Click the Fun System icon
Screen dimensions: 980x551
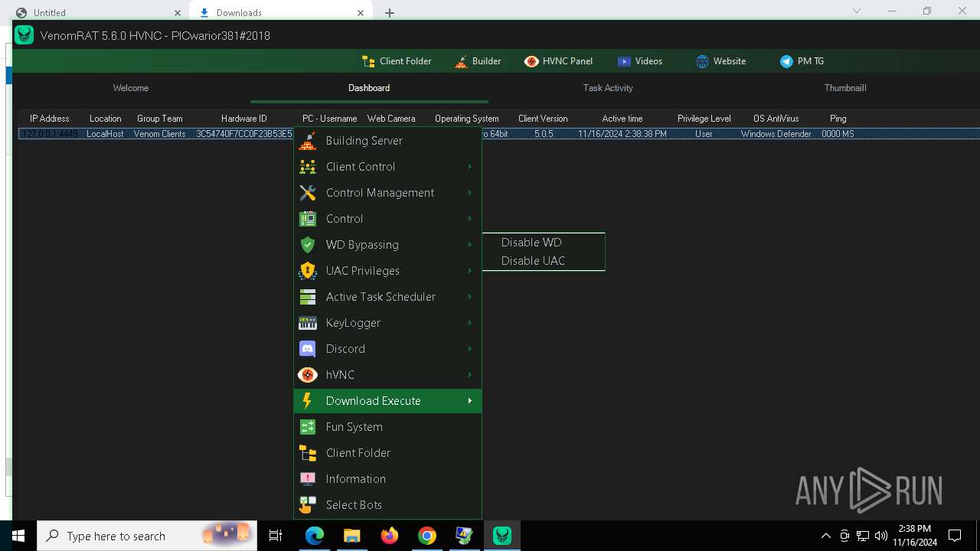[307, 427]
